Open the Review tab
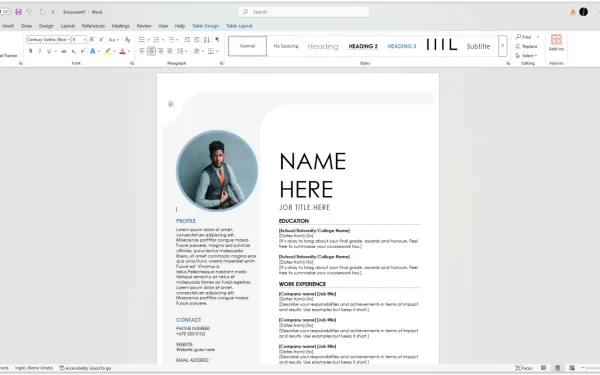Image resolution: width=600 pixels, height=375 pixels. tap(144, 26)
